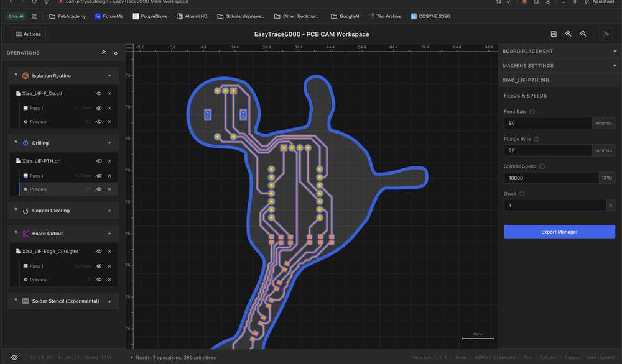Expand the Board Placement section
The height and width of the screenshot is (364, 622).
pos(559,51)
